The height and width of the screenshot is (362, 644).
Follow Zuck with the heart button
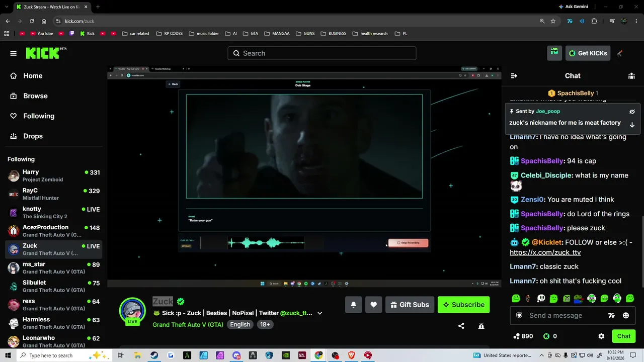pos(373,305)
